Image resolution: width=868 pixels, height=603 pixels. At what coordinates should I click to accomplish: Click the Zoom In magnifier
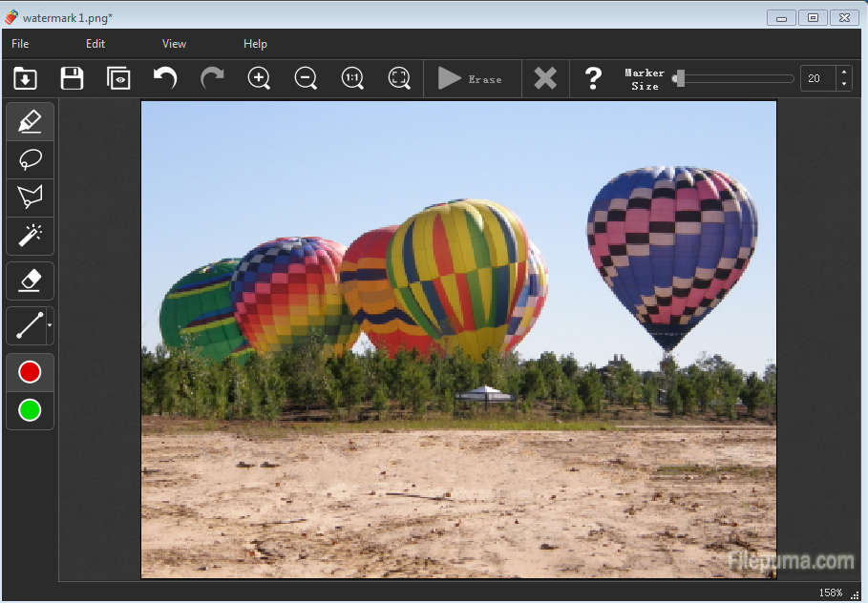[259, 78]
